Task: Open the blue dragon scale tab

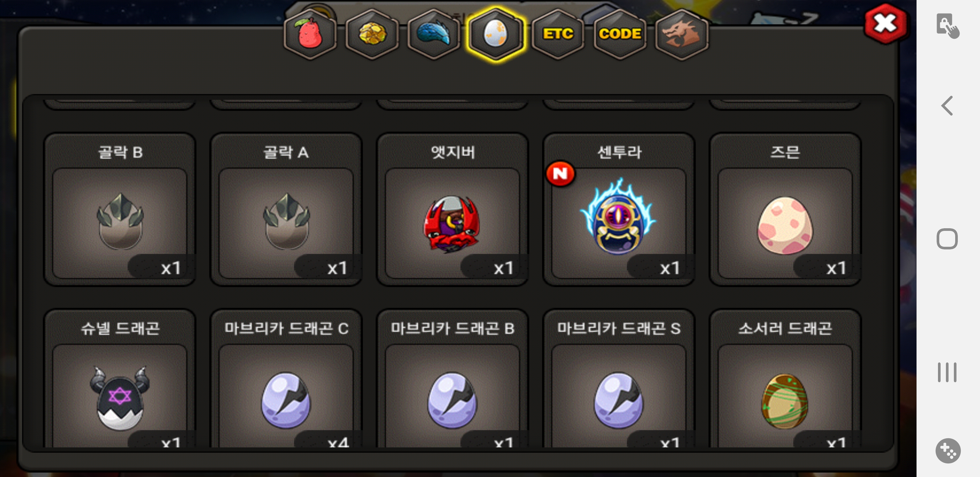Action: [x=434, y=34]
